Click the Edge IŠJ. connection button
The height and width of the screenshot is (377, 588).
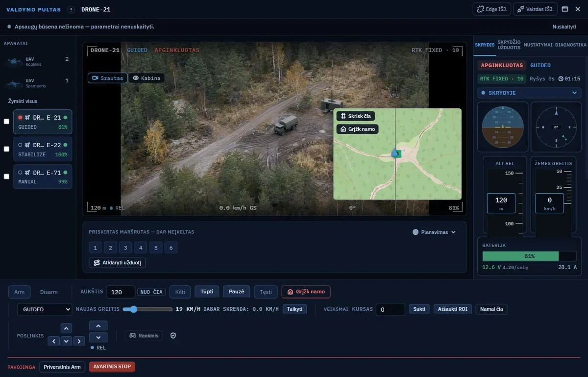[x=492, y=9]
